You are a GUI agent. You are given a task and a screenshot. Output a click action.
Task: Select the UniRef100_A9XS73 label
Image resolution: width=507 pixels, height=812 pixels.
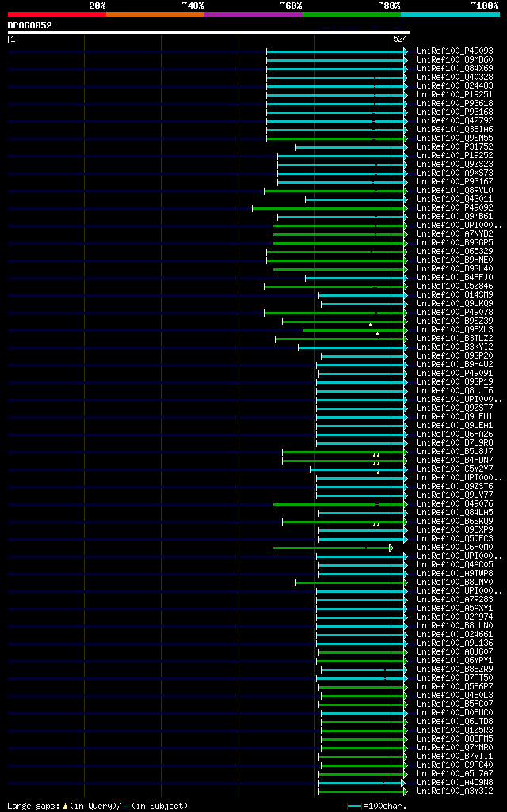456,173
